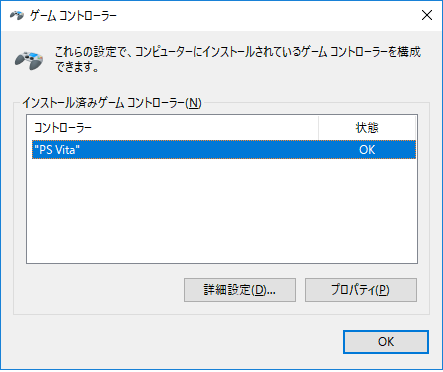
Task: Click the 状態 column header
Action: tap(367, 128)
